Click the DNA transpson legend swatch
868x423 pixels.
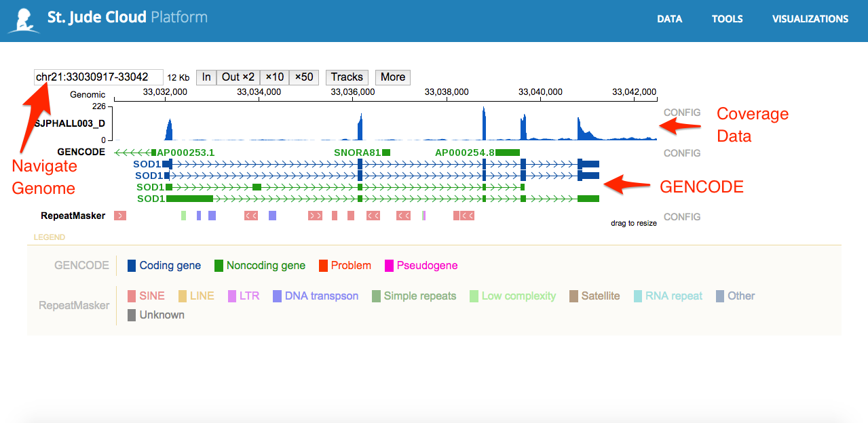pyautogui.click(x=277, y=296)
